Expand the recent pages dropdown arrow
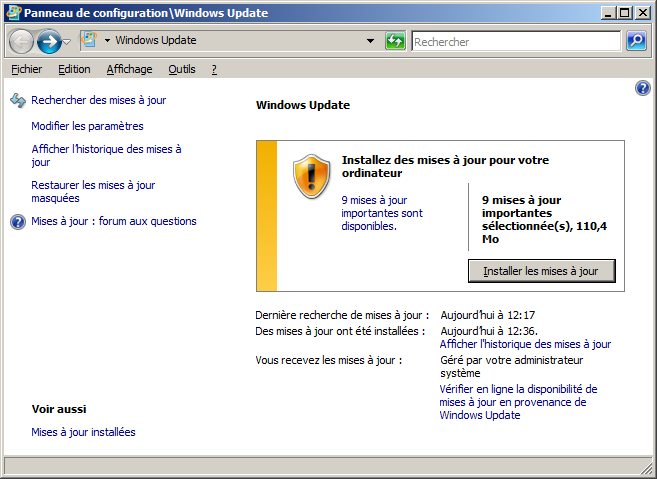This screenshot has height=479, width=657. click(x=67, y=42)
